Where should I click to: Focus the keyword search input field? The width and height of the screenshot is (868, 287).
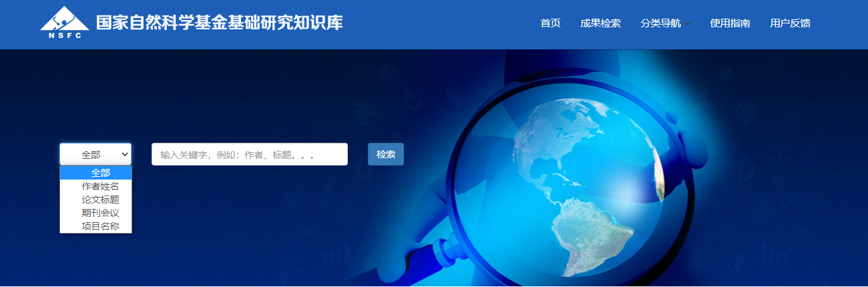click(250, 154)
